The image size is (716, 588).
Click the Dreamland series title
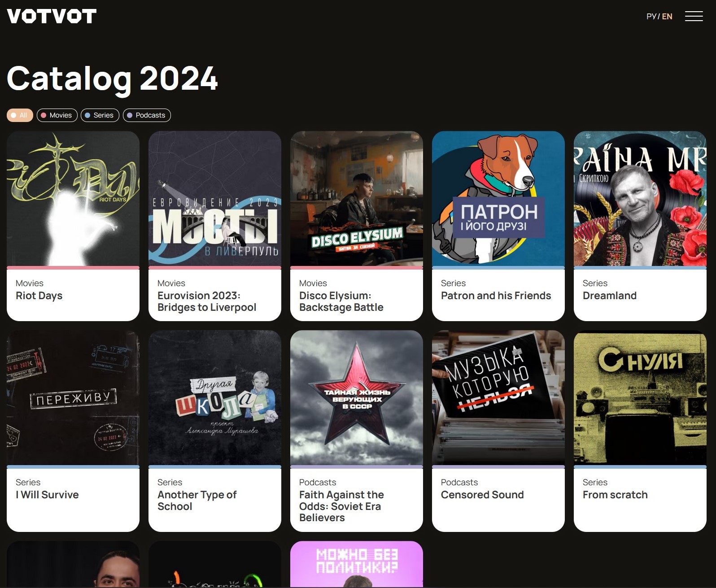coord(609,296)
